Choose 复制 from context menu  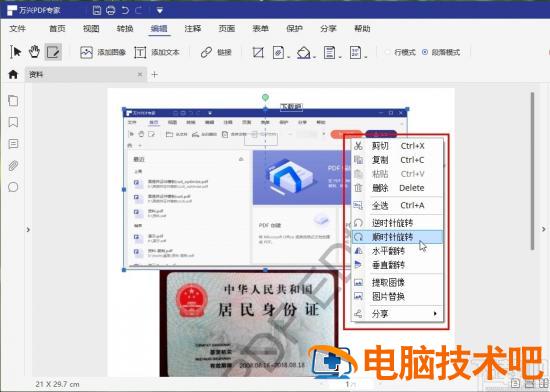pyautogui.click(x=397, y=160)
